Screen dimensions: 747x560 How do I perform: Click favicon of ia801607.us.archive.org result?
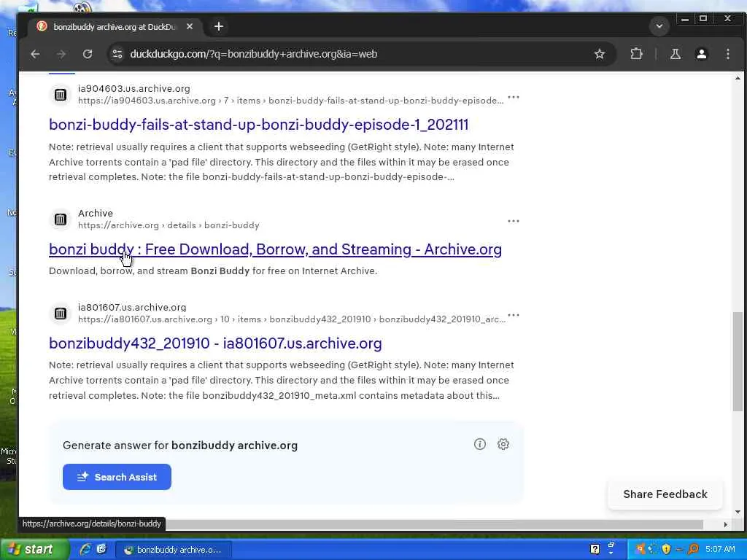point(61,314)
